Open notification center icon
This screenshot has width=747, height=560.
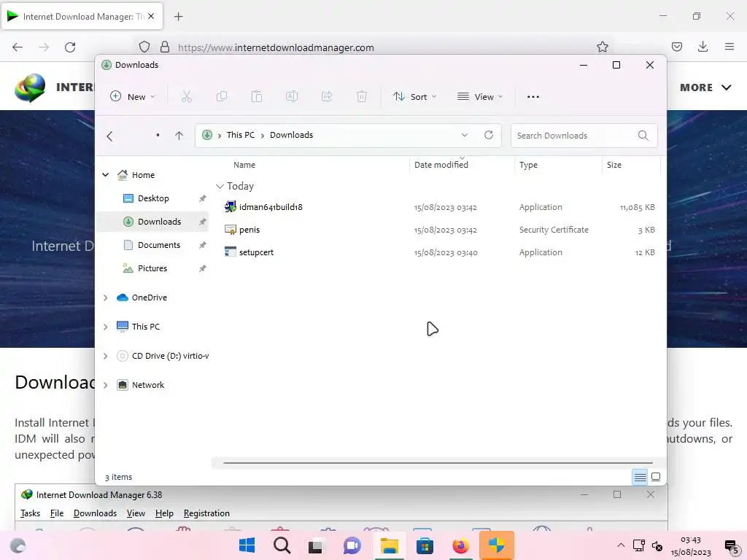tap(731, 547)
